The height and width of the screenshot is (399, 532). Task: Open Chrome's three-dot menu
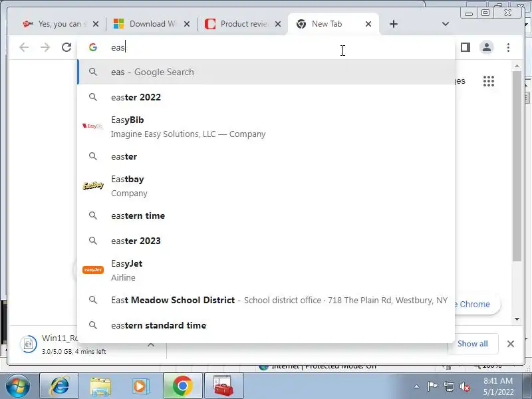click(508, 47)
